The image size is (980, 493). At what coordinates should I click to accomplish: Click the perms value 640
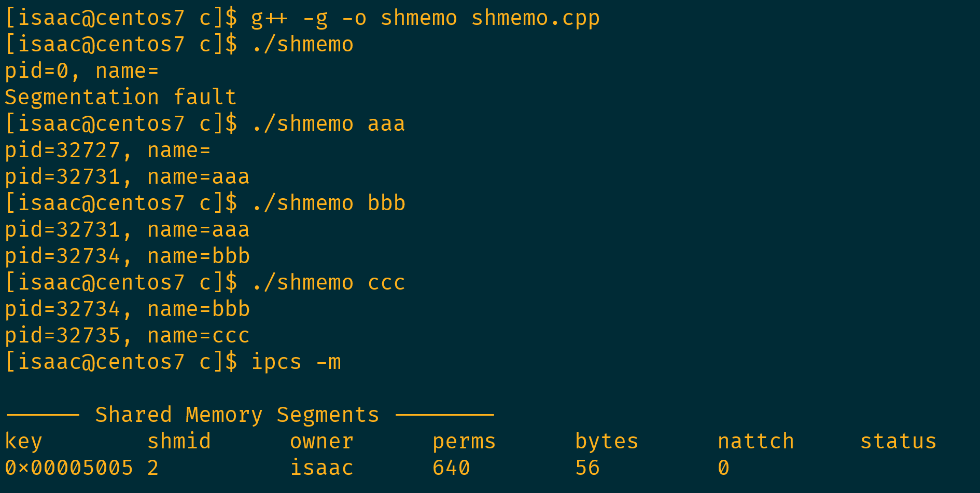(451, 468)
